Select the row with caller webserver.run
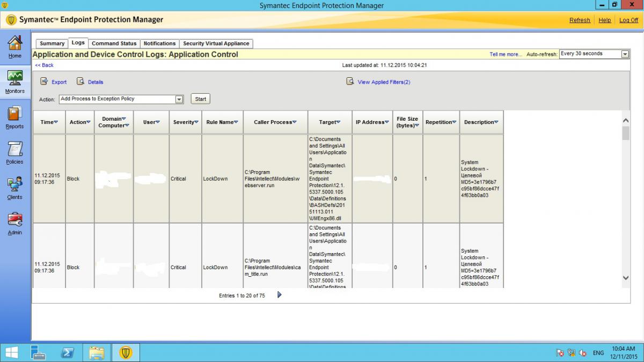This screenshot has width=644, height=362. (268, 179)
